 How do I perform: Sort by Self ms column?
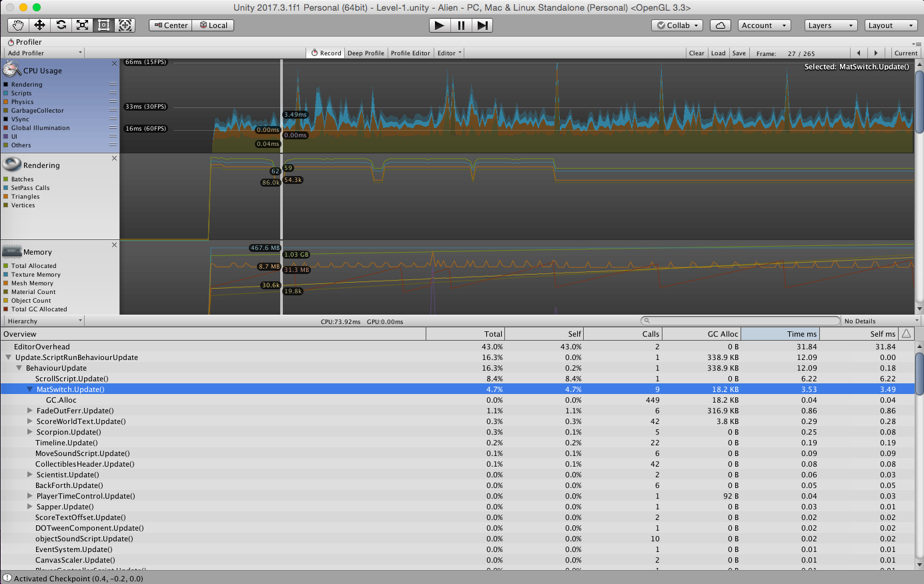point(859,334)
